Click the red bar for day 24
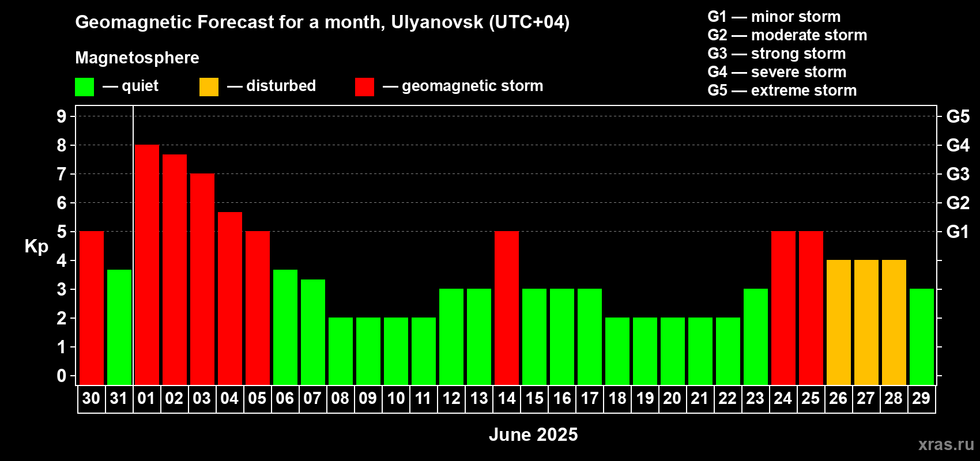 (783, 308)
